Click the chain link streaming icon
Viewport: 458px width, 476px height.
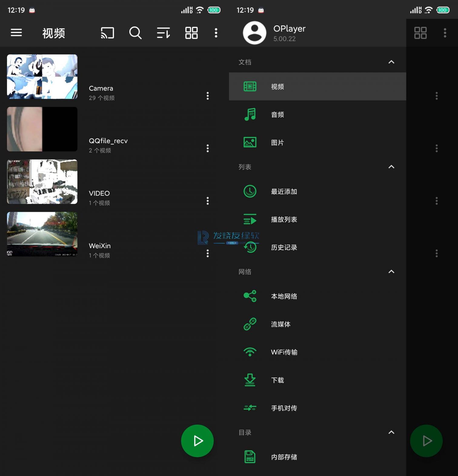click(250, 324)
